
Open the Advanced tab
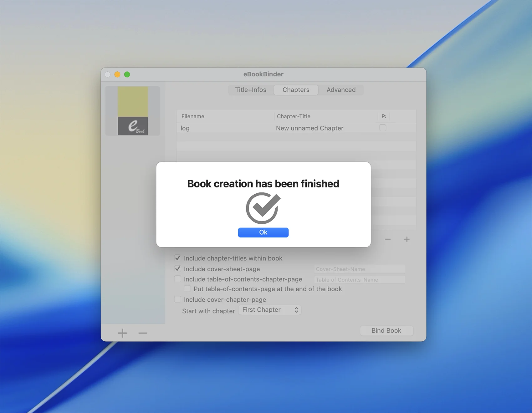(341, 90)
